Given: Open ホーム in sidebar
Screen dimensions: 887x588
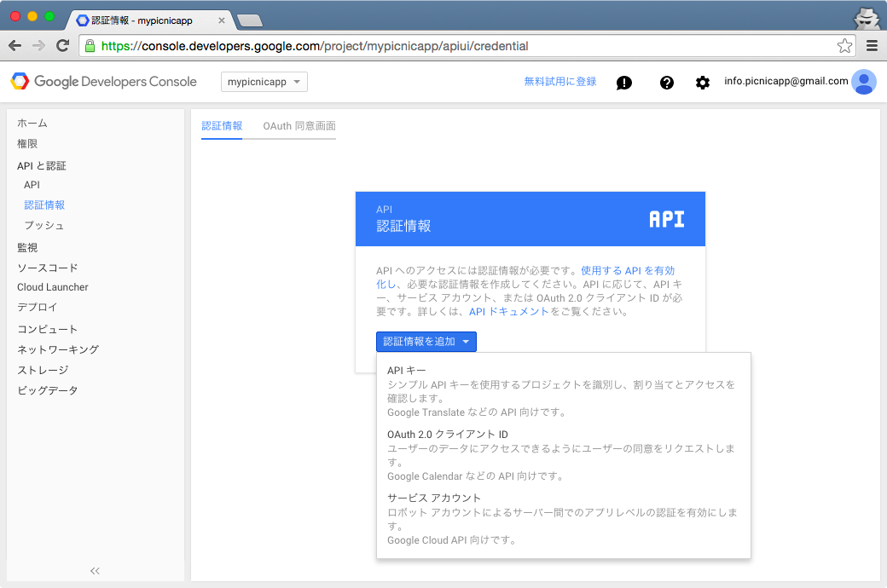Looking at the screenshot, I should pos(32,124).
